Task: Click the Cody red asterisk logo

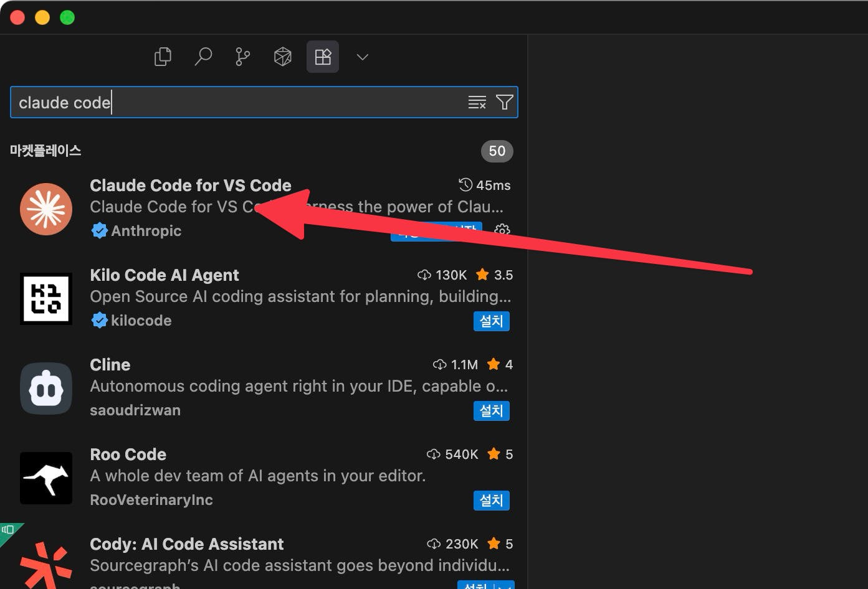Action: pos(46,565)
